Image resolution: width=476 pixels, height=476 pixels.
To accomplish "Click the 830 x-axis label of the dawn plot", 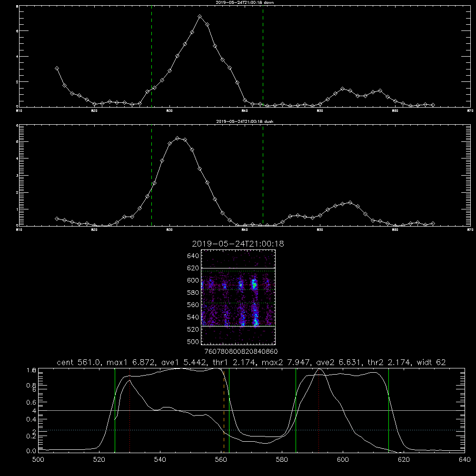I will [x=169, y=111].
